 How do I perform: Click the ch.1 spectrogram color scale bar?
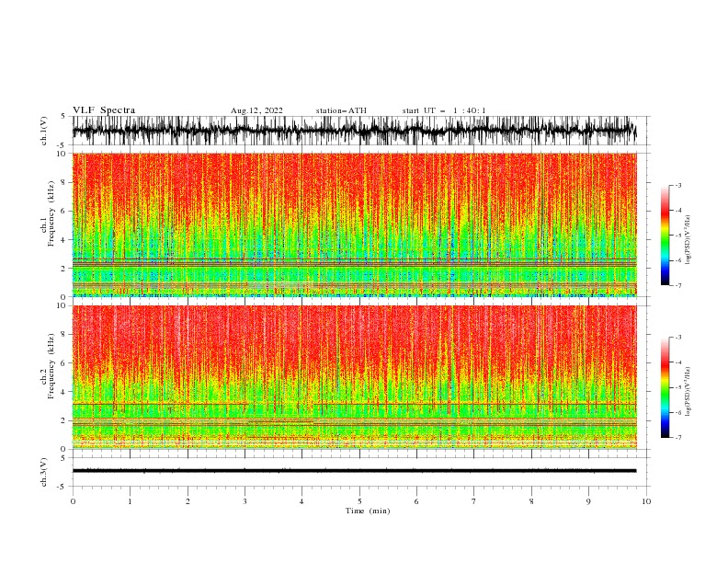point(665,236)
